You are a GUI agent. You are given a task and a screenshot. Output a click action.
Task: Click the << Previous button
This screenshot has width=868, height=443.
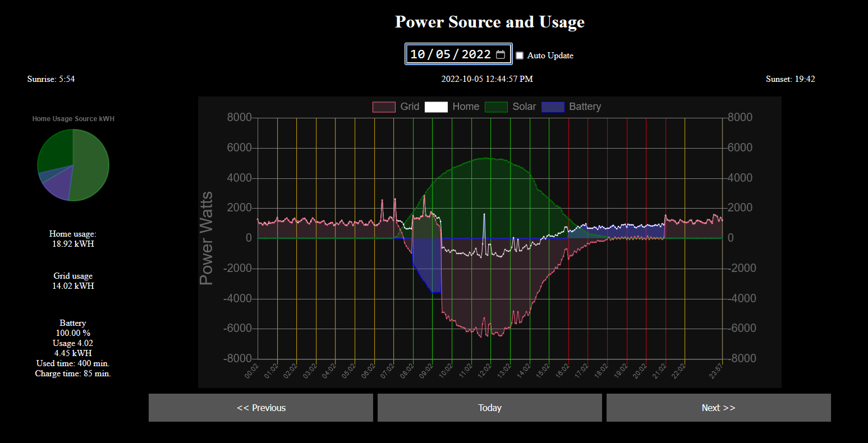click(261, 408)
